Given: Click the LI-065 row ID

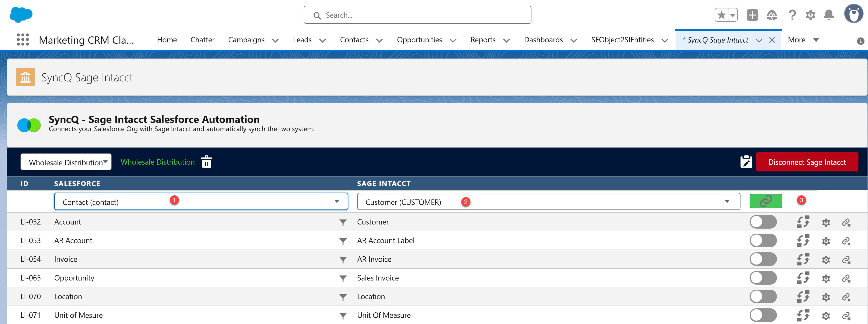Looking at the screenshot, I should (x=30, y=278).
